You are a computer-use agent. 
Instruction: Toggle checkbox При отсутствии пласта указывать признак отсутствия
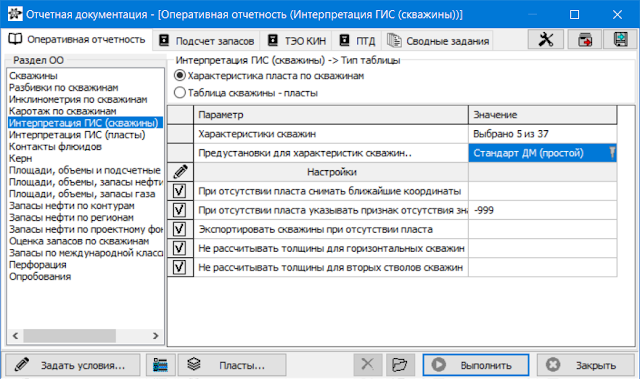[180, 210]
